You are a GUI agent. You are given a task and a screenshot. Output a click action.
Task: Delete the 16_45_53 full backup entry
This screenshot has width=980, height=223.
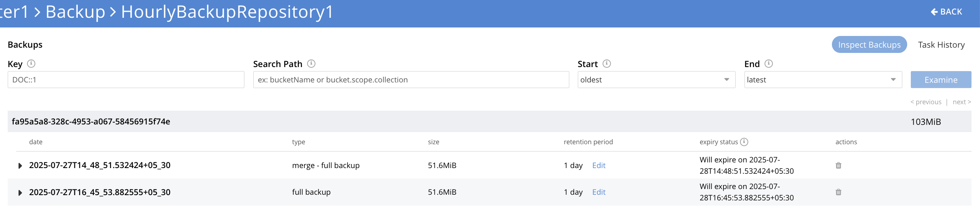coord(838,192)
